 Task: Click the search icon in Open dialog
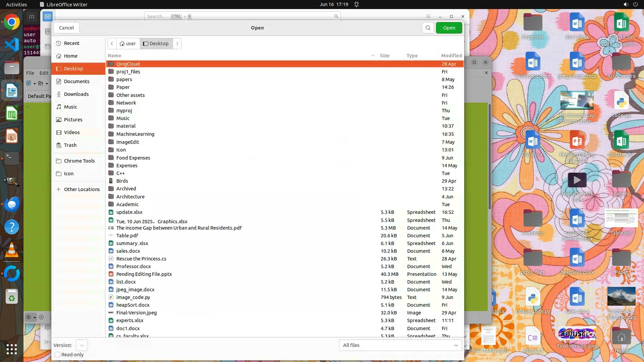click(x=428, y=28)
